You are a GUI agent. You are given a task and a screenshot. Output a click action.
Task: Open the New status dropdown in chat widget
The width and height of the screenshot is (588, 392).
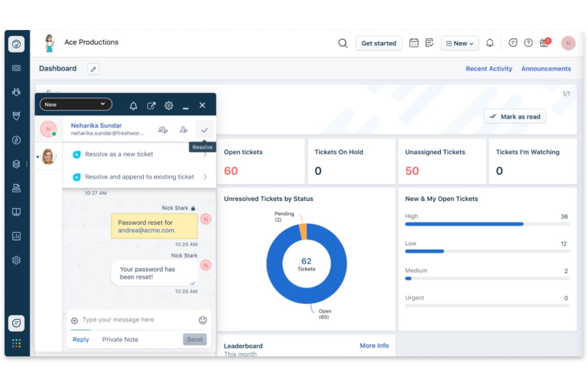[x=75, y=104]
